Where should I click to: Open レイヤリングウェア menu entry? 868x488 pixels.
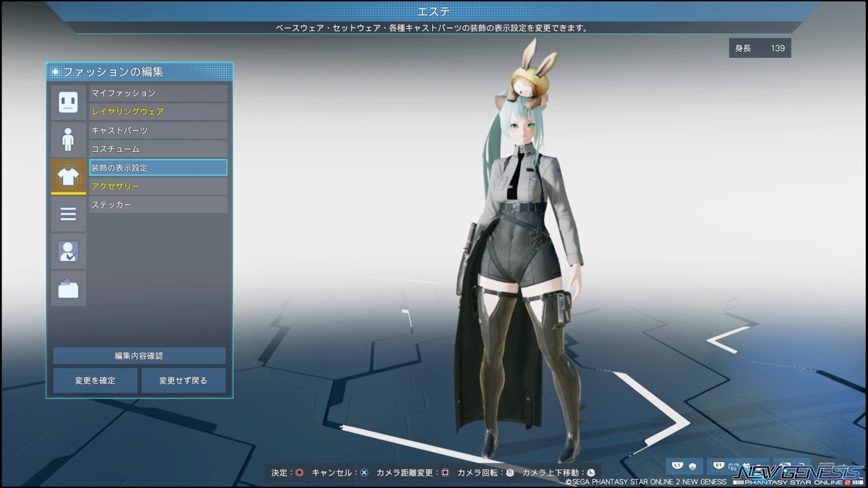pos(158,112)
